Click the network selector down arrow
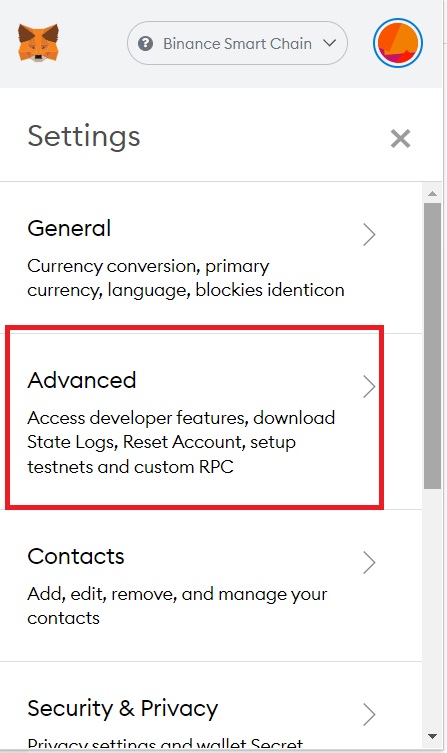The height and width of the screenshot is (753, 447). point(329,43)
